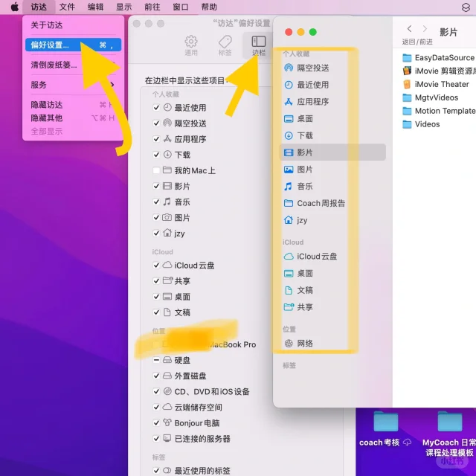The image size is (476, 476).
Task: Toggle the iCloud 云盘 checkbox
Action: pyautogui.click(x=156, y=266)
